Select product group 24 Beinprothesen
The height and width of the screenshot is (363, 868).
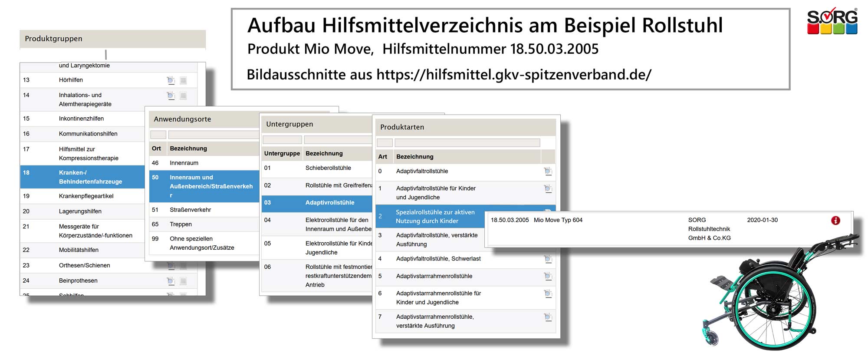[x=108, y=281]
